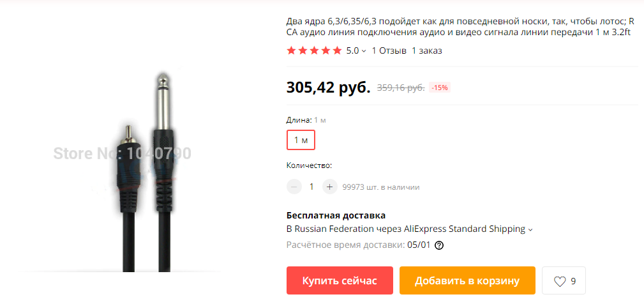This screenshot has height=306, width=644.
Task: Click the fifth red rating star
Action: pyautogui.click(x=337, y=50)
